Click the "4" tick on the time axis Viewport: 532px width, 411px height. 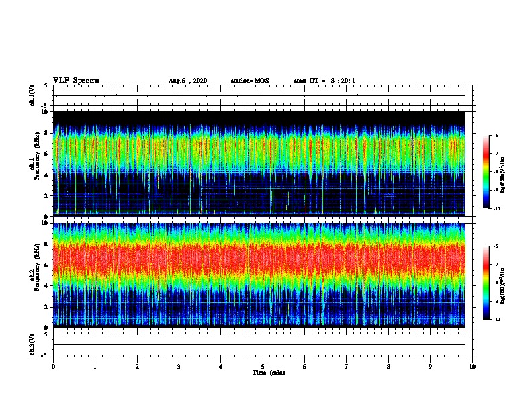point(221,367)
